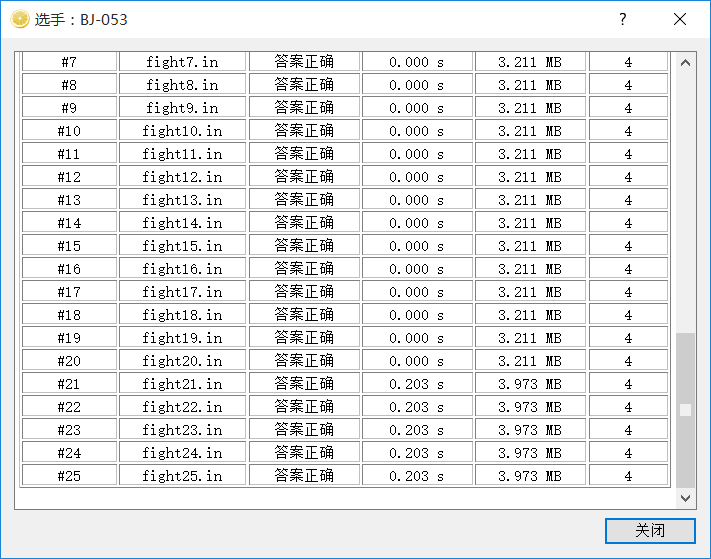
Task: Click the vertical scrollbar thumb
Action: [685, 410]
